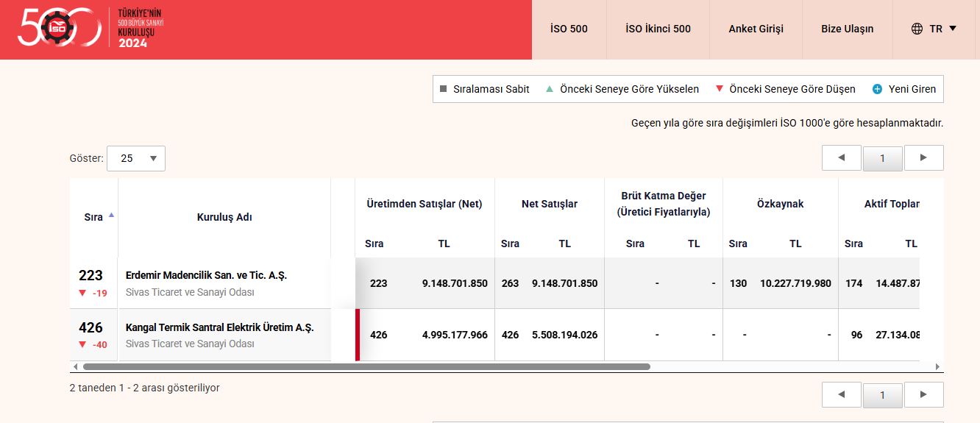This screenshot has height=423, width=980.
Task: Go to next page using bottom pager arrow
Action: tap(923, 394)
